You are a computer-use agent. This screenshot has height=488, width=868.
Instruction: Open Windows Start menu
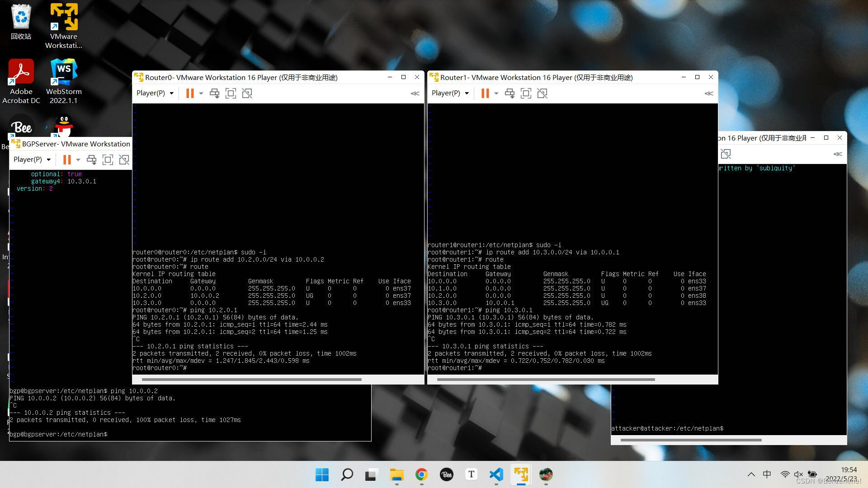pyautogui.click(x=322, y=474)
